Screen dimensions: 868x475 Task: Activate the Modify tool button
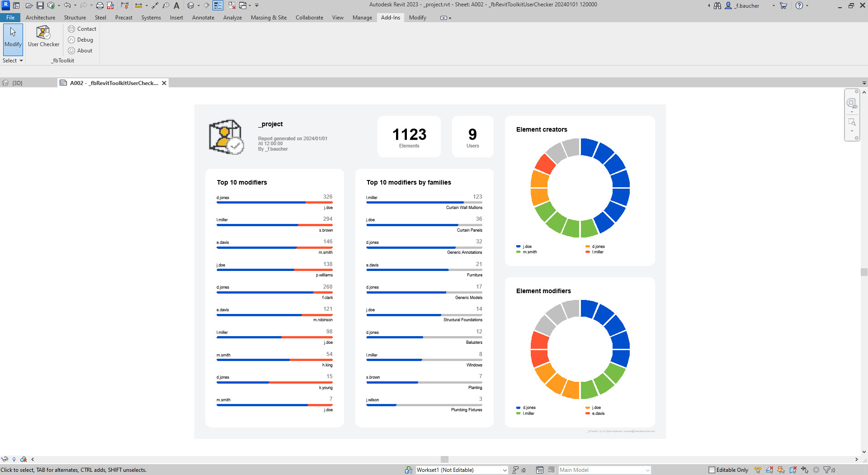point(13,39)
